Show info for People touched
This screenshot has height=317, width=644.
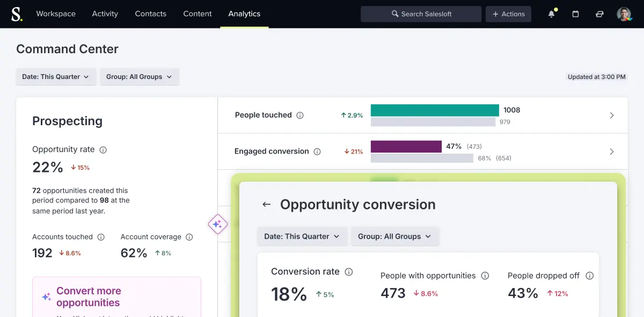(x=300, y=115)
